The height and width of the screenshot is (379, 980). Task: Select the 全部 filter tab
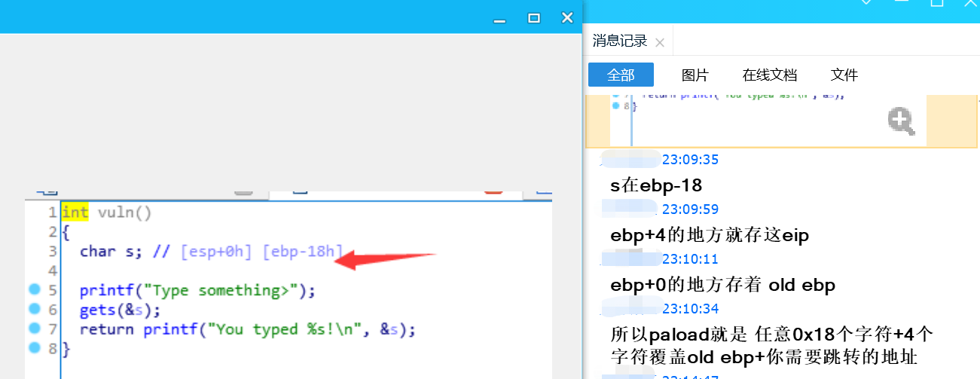pos(621,75)
